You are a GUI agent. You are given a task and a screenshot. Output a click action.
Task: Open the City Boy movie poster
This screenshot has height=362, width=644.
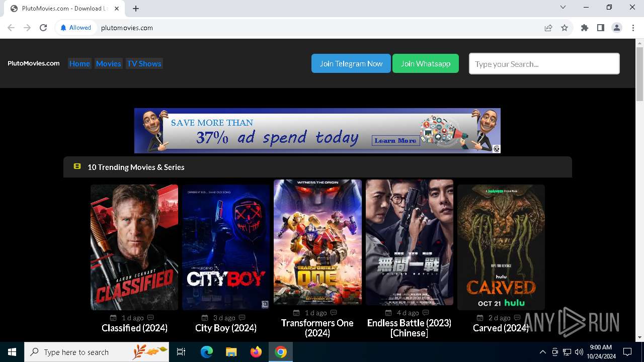[226, 247]
